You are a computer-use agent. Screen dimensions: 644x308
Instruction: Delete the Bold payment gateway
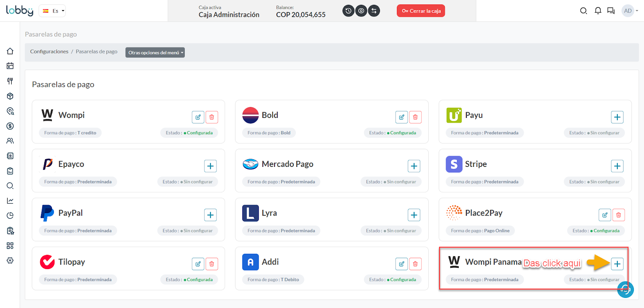pos(415,117)
